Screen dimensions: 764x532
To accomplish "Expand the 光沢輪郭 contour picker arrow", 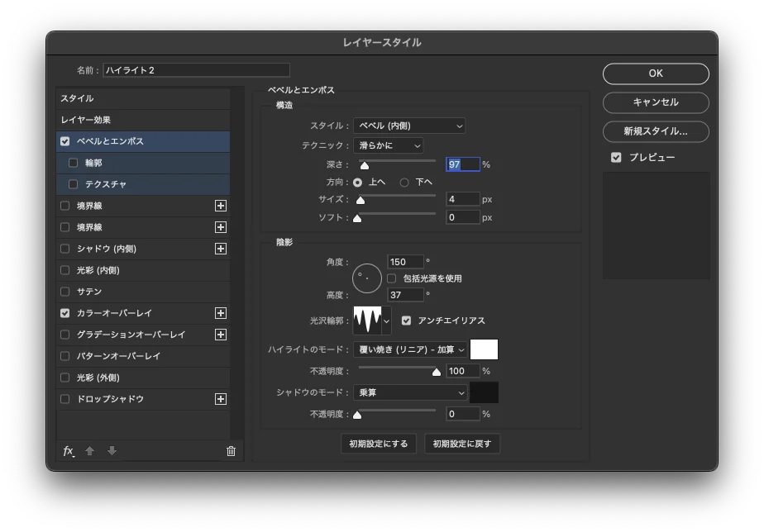I will coord(386,321).
